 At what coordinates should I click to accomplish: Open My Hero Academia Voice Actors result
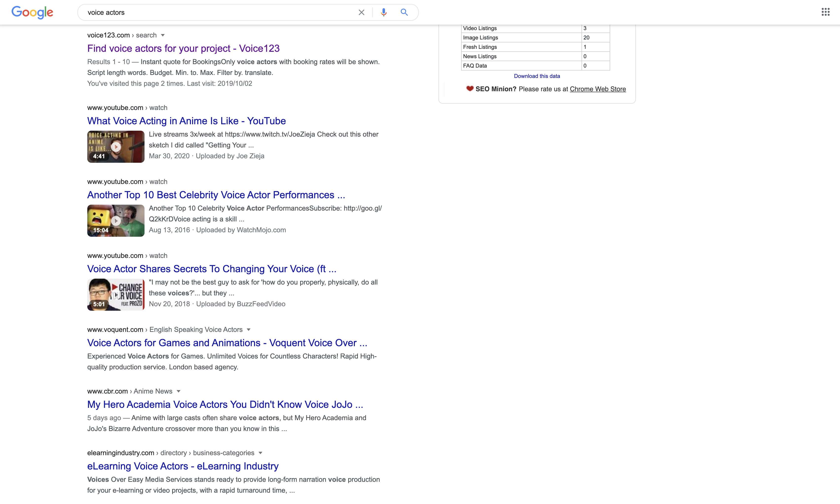(x=225, y=404)
